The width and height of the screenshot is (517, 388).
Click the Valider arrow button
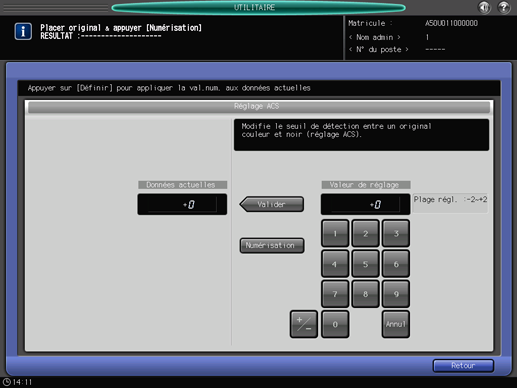271,204
